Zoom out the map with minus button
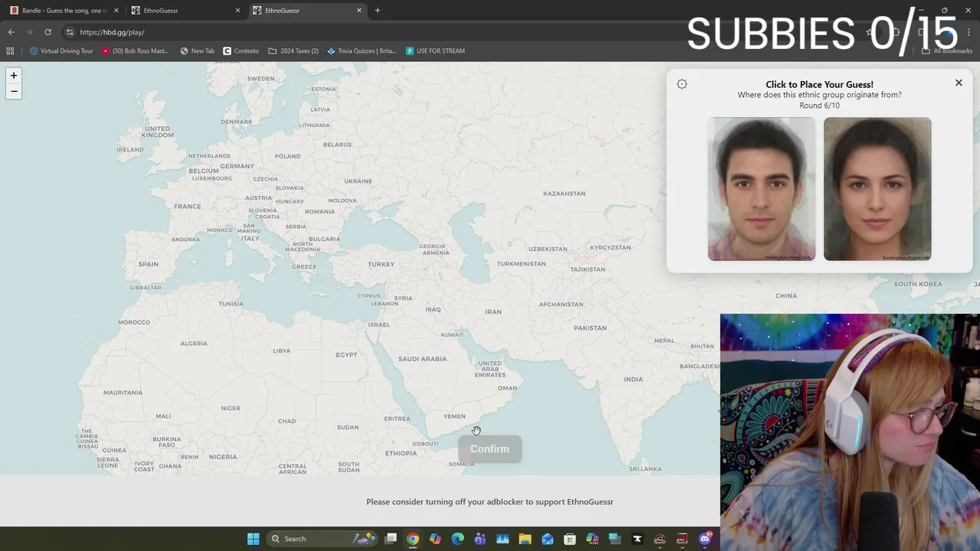 tap(14, 91)
